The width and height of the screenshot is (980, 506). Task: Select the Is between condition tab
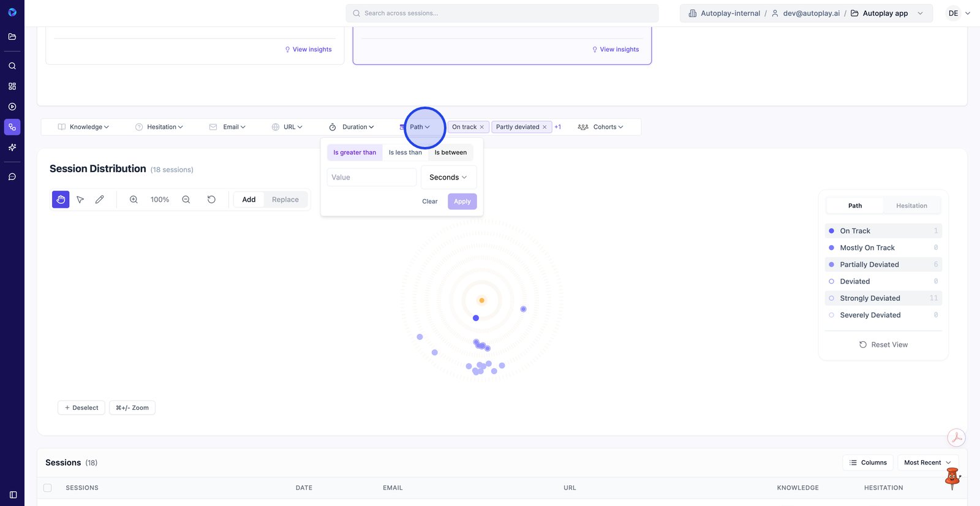(x=450, y=153)
